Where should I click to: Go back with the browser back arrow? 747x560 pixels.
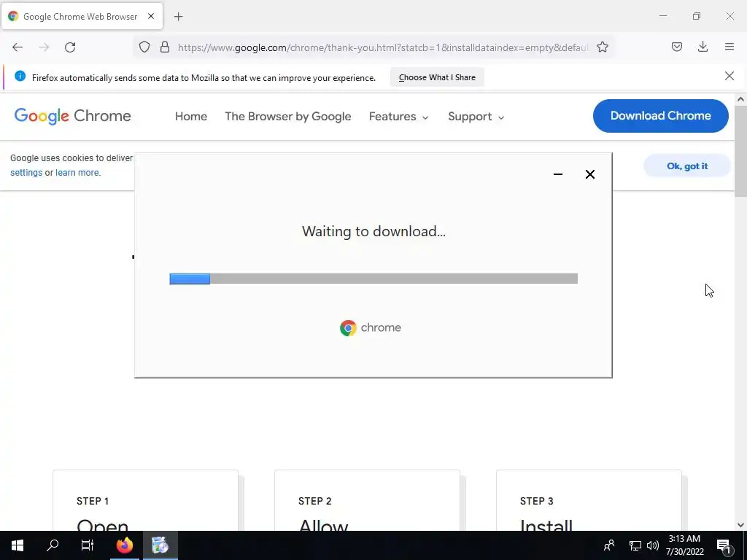18,47
